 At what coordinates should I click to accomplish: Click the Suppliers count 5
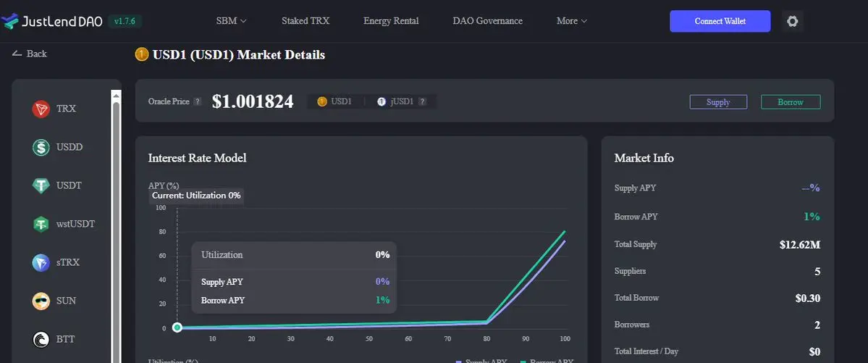[817, 272]
